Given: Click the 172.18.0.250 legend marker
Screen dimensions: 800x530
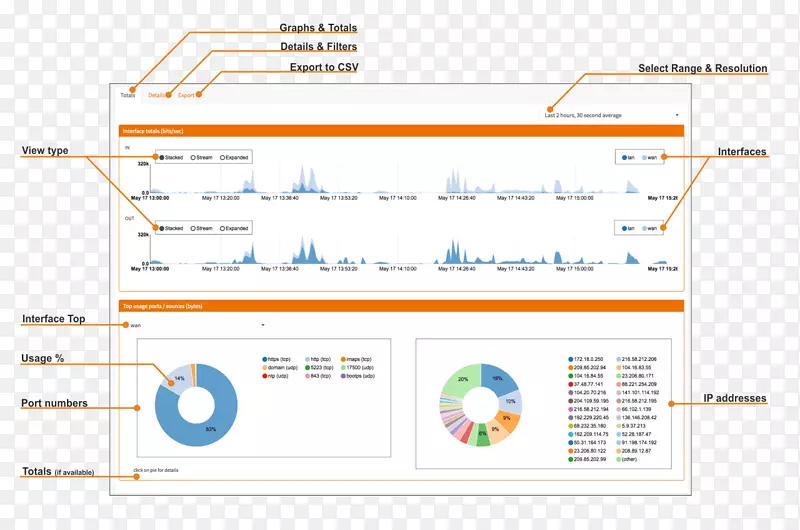Looking at the screenshot, I should [x=570, y=360].
